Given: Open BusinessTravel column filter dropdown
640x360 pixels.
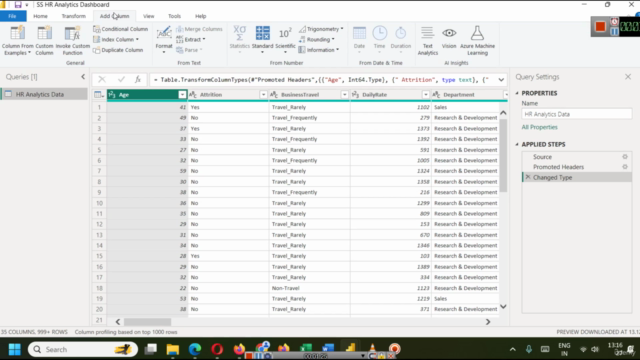Looking at the screenshot, I should [344, 95].
